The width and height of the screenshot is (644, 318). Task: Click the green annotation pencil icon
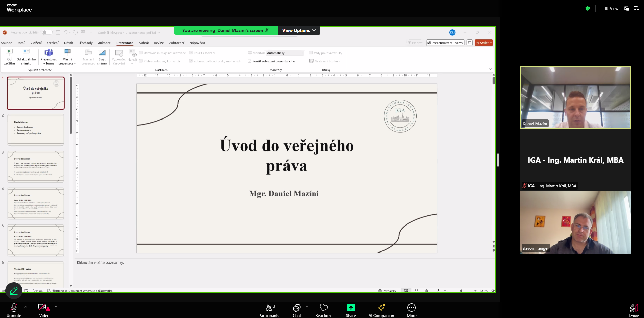(x=14, y=291)
